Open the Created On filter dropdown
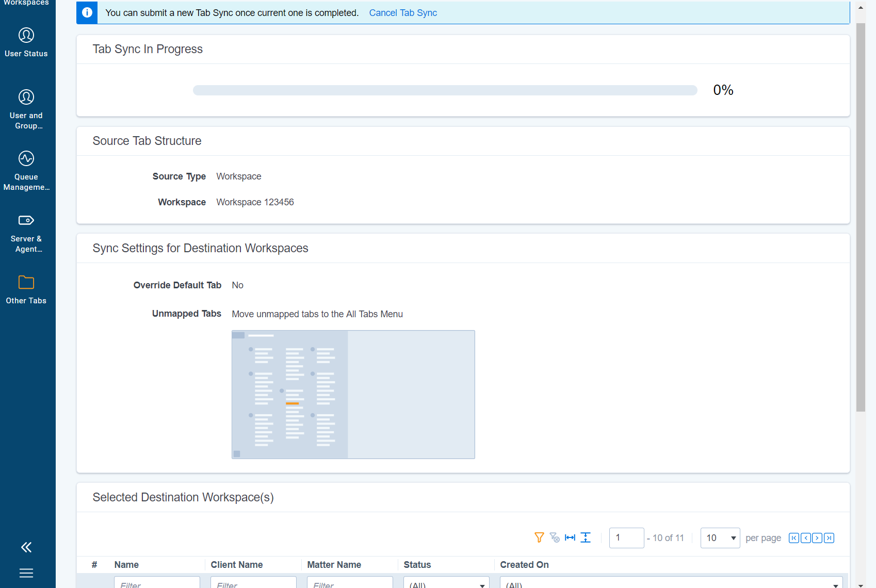 coord(671,583)
